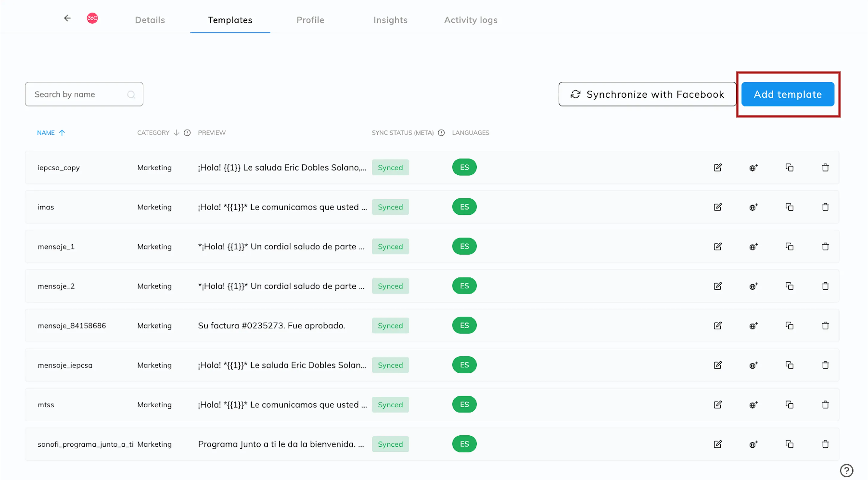
Task: Sort by the CATEGORY column header
Action: point(158,133)
